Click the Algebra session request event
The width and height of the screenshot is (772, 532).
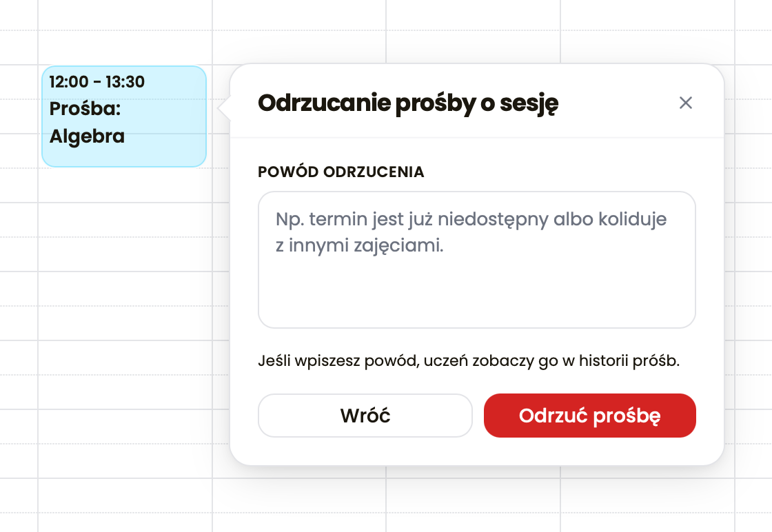(123, 116)
